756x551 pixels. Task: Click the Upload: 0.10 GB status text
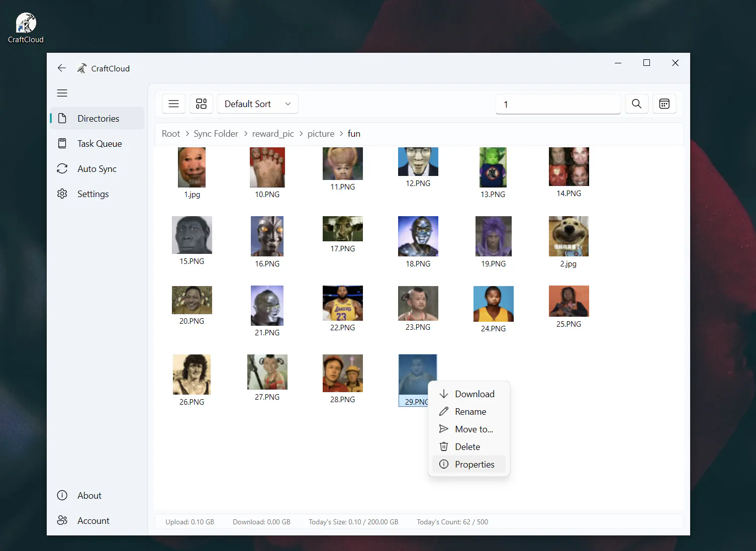click(x=190, y=522)
